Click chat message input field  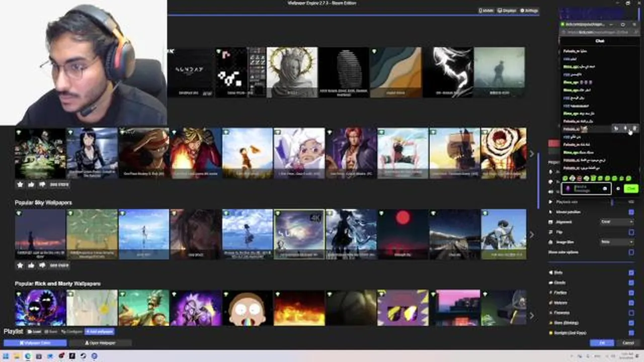tap(586, 189)
